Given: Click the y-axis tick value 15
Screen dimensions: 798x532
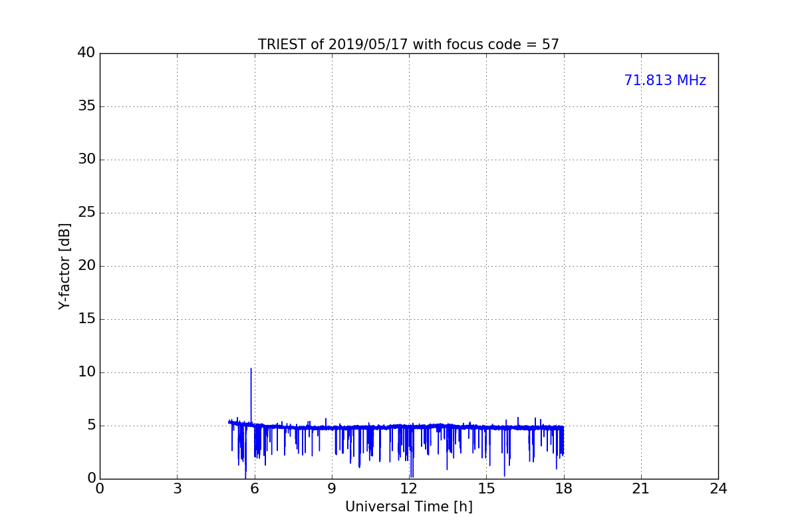Looking at the screenshot, I should [86, 319].
